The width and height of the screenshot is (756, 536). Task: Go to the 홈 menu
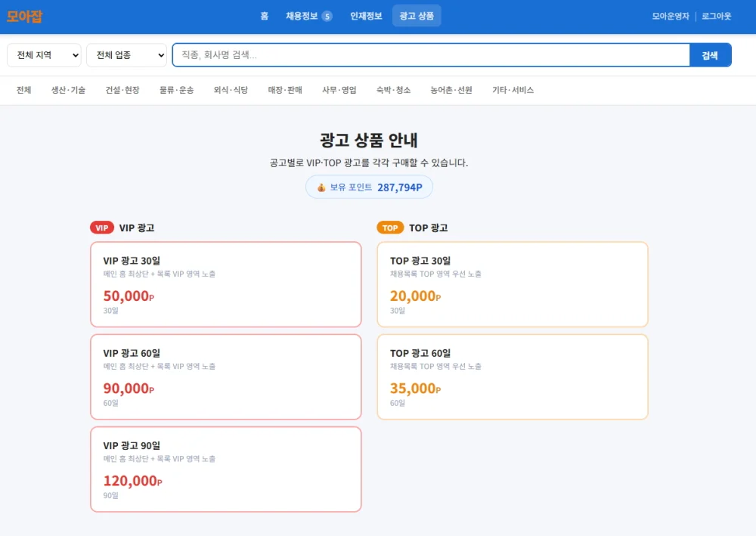264,16
